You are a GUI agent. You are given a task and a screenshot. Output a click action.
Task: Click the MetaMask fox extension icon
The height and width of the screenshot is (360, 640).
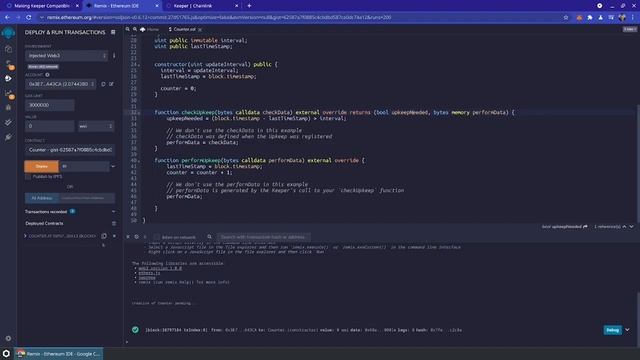(x=579, y=18)
